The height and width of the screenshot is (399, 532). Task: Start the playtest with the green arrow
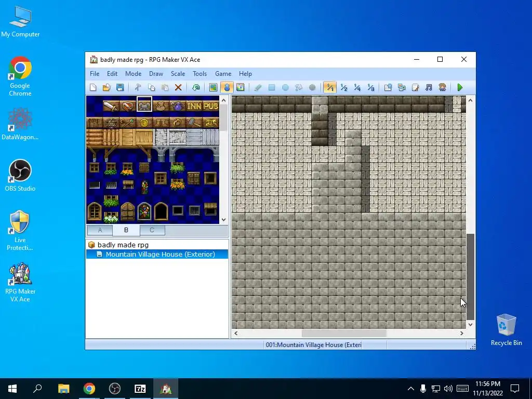click(x=460, y=87)
